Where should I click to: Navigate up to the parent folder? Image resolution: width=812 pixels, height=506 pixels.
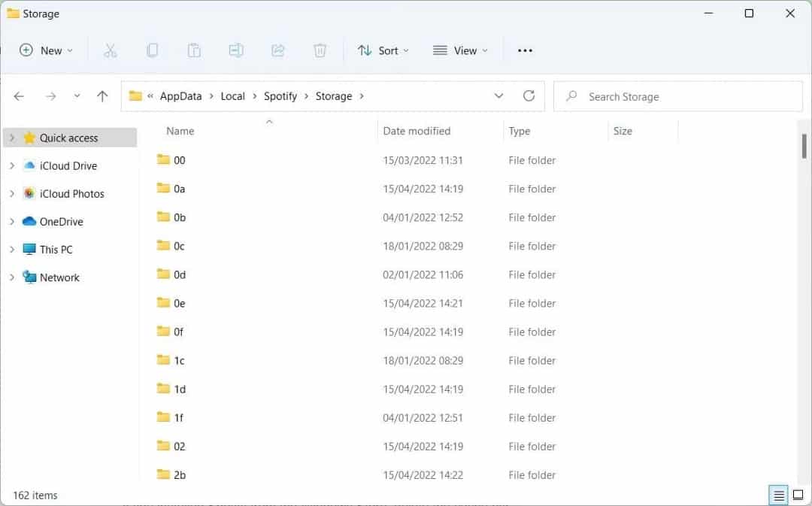(x=102, y=96)
